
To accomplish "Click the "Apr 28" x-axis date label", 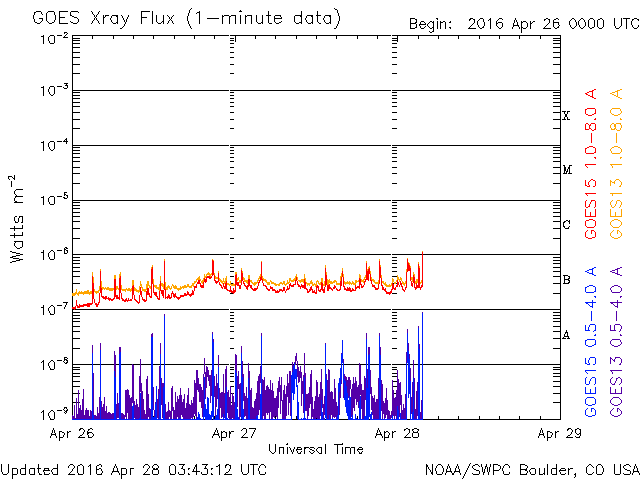I will pyautogui.click(x=397, y=433).
